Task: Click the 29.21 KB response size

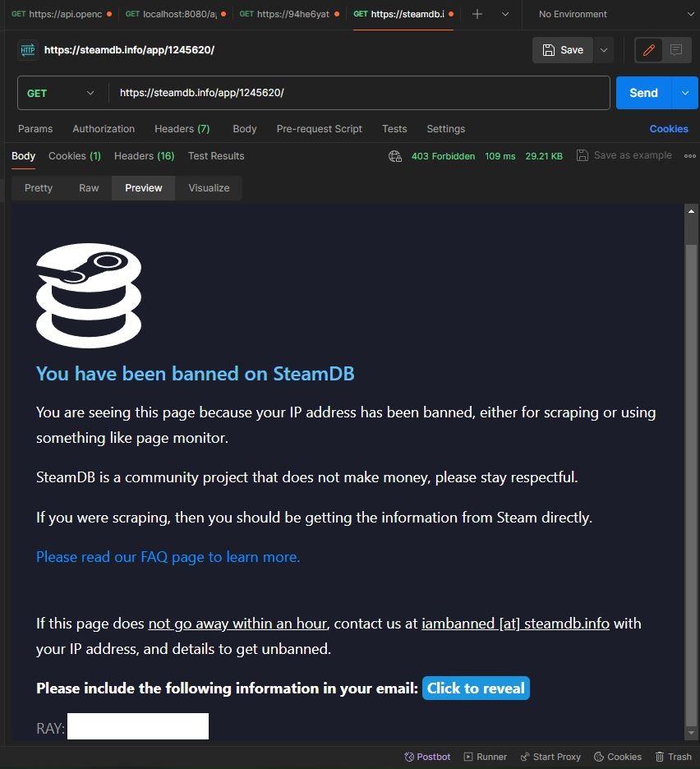Action: click(x=544, y=156)
